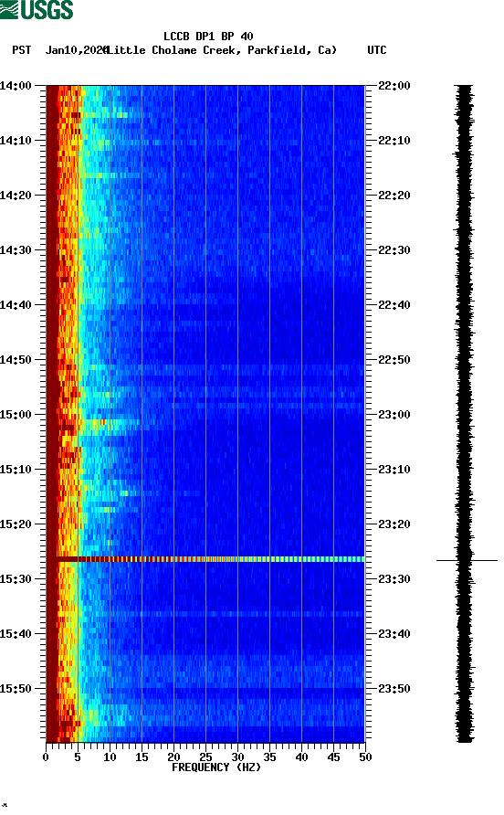Click the 10 Hz frequency tick label
Viewport: 504px width, 815px height.
click(110, 757)
